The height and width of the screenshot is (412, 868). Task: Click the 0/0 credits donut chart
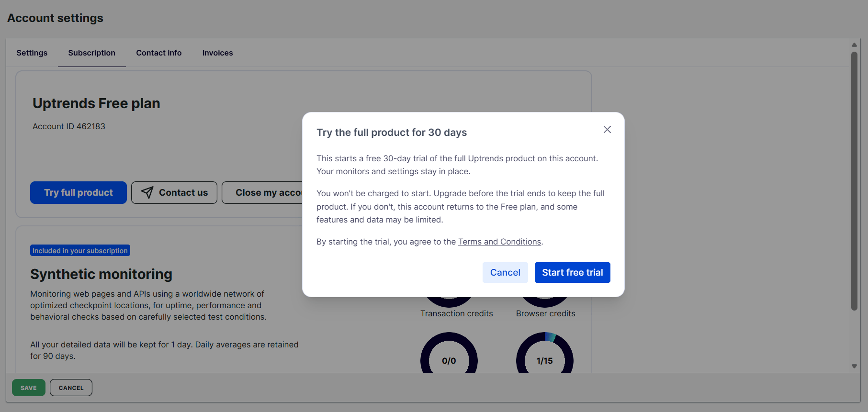click(449, 353)
